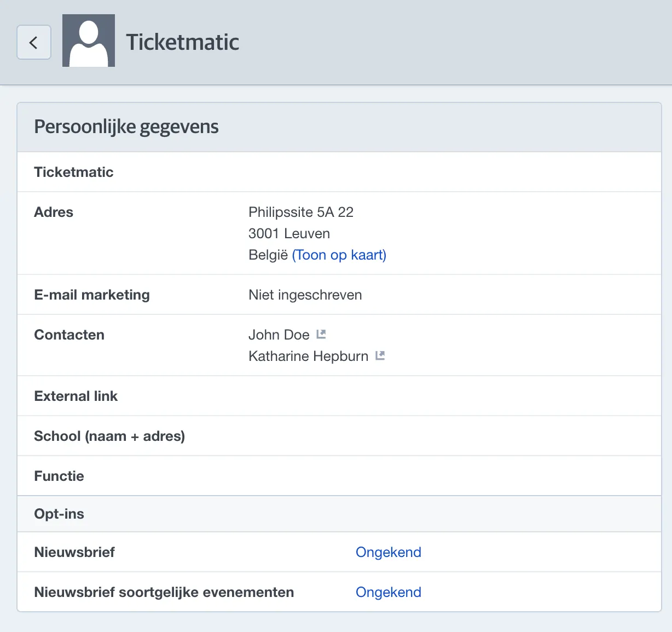Click the 'Philipssite 5A 22' address line
This screenshot has width=672, height=632.
coord(301,212)
